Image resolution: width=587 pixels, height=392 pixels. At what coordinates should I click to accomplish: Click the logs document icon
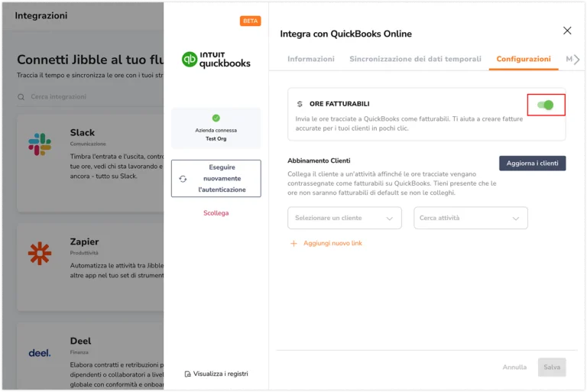(187, 374)
